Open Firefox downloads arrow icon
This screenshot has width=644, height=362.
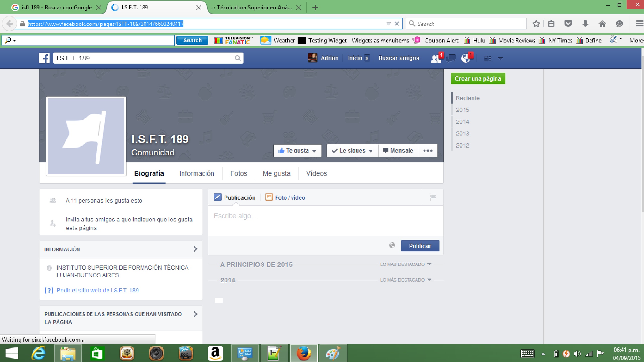coord(585,24)
